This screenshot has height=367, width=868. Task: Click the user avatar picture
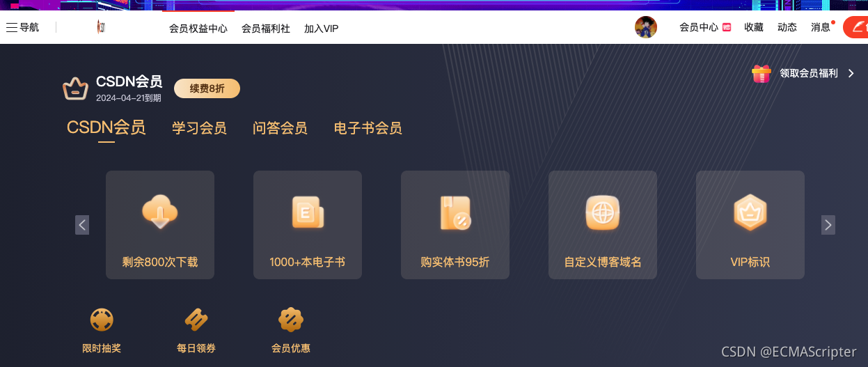click(x=646, y=27)
